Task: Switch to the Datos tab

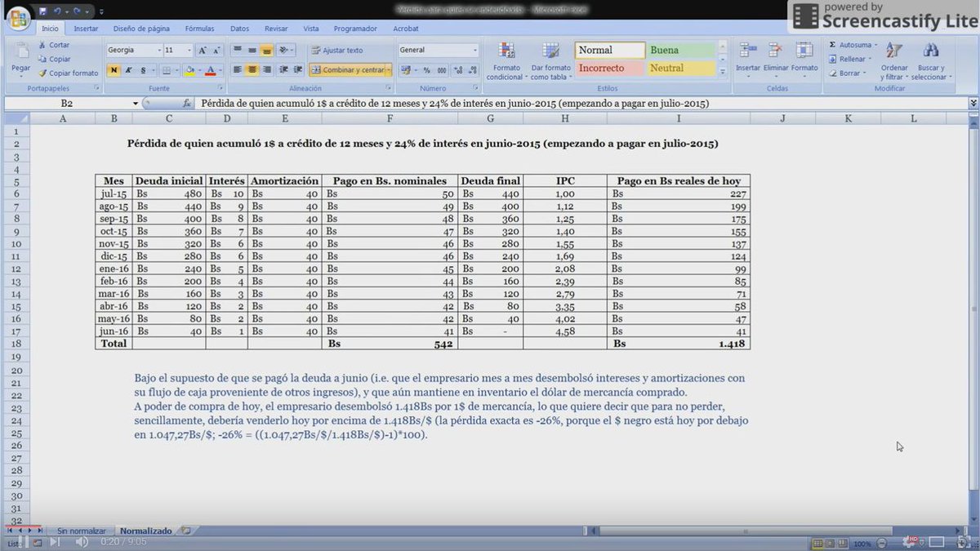Action: [x=240, y=29]
